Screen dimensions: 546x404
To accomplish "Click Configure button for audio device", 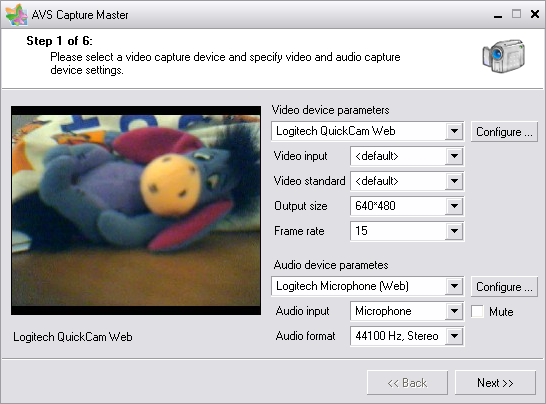I will tap(504, 287).
